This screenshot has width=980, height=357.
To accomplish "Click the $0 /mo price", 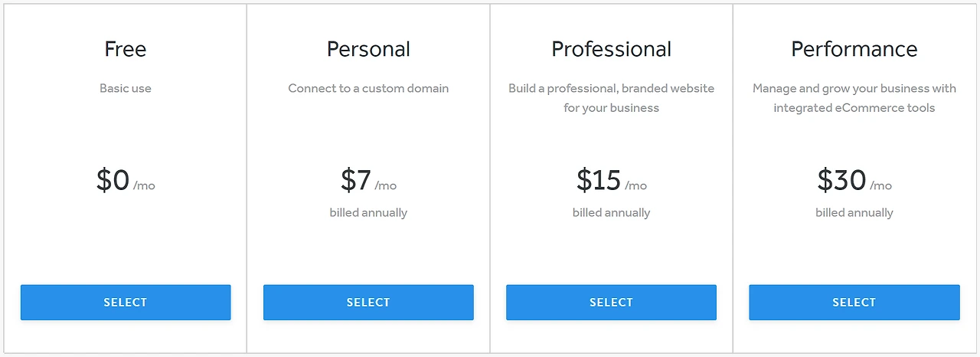I will 126,180.
